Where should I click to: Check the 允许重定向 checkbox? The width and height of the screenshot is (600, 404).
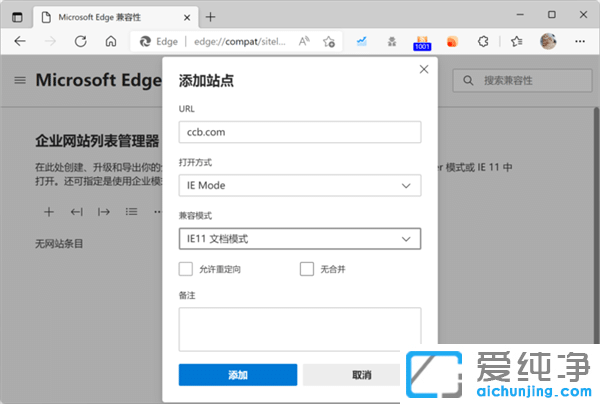pyautogui.click(x=186, y=269)
